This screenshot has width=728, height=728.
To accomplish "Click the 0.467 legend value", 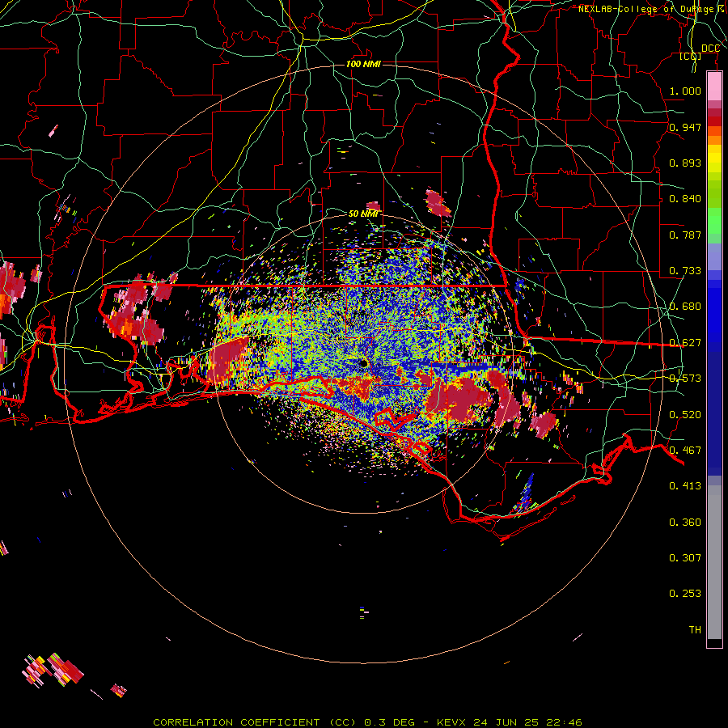I will pyautogui.click(x=685, y=451).
